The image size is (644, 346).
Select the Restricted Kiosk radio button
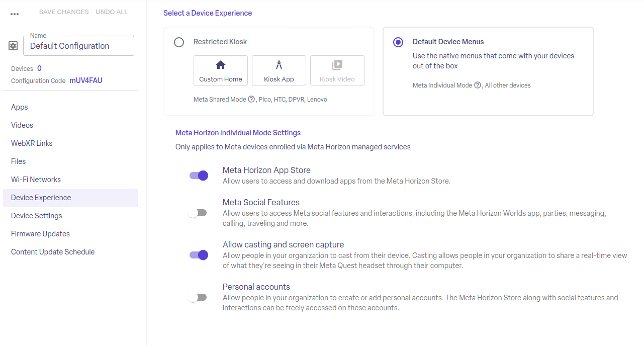(179, 42)
